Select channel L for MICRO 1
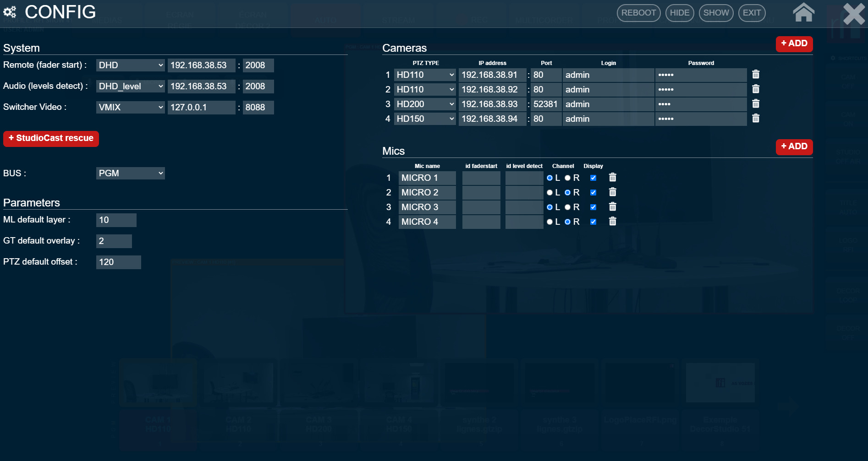 [549, 178]
